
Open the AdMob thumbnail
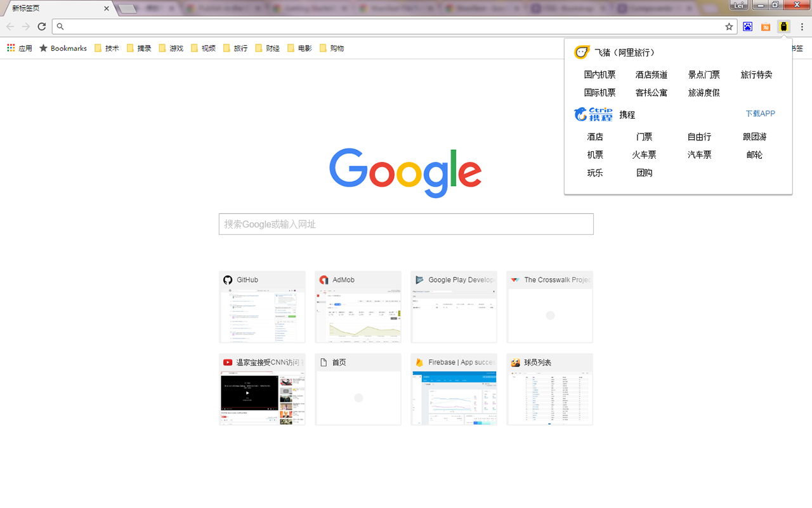[358, 307]
